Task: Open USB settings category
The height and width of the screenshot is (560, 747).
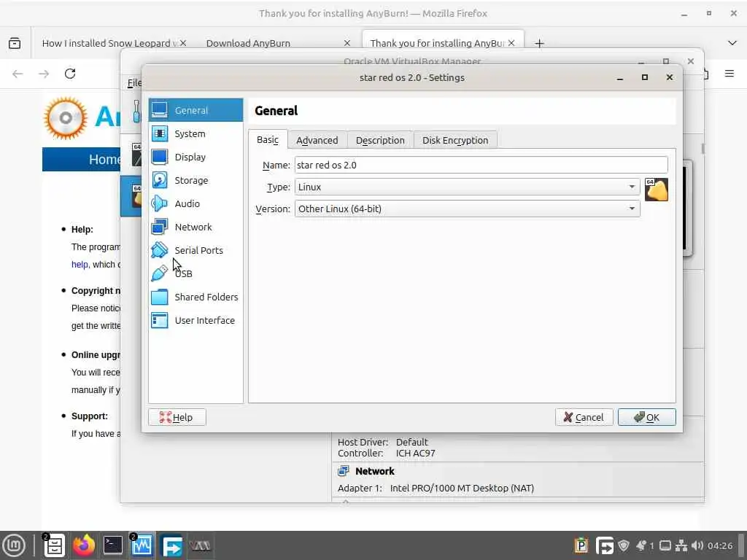Action: [196, 274]
